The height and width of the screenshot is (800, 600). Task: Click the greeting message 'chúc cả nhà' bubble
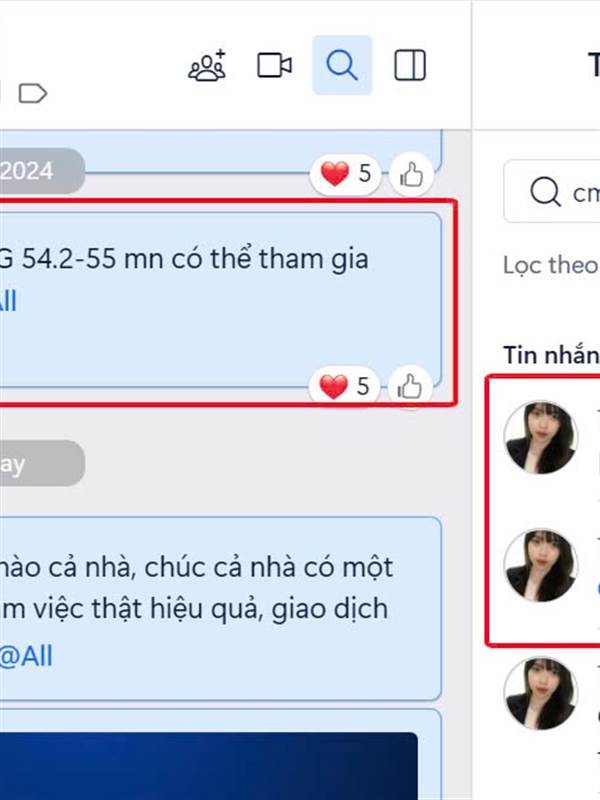click(220, 609)
